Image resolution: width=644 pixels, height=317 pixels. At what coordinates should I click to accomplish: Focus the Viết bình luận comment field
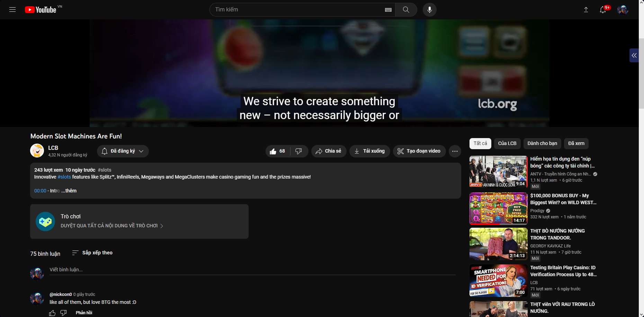coord(252,270)
